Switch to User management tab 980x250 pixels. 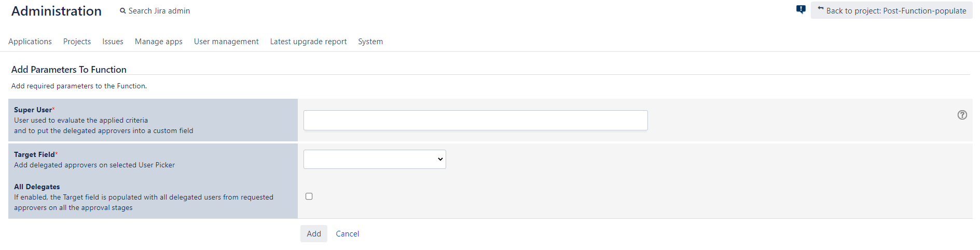226,42
